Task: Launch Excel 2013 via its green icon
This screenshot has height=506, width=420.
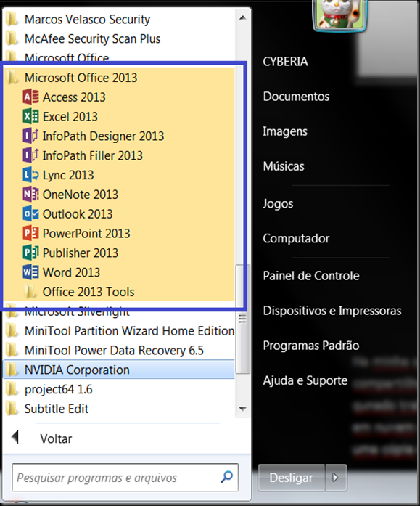Action: pos(31,116)
